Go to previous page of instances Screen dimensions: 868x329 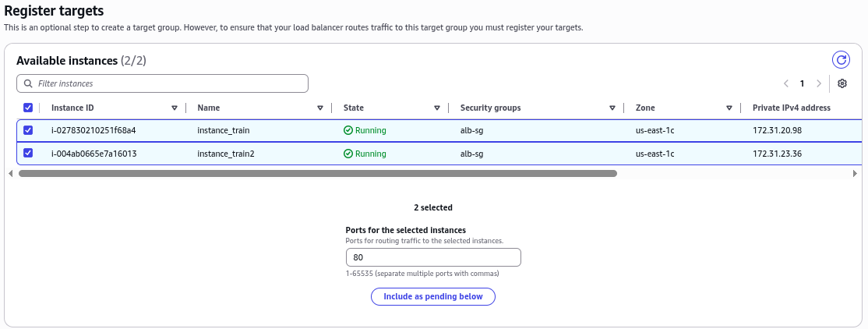(786, 83)
